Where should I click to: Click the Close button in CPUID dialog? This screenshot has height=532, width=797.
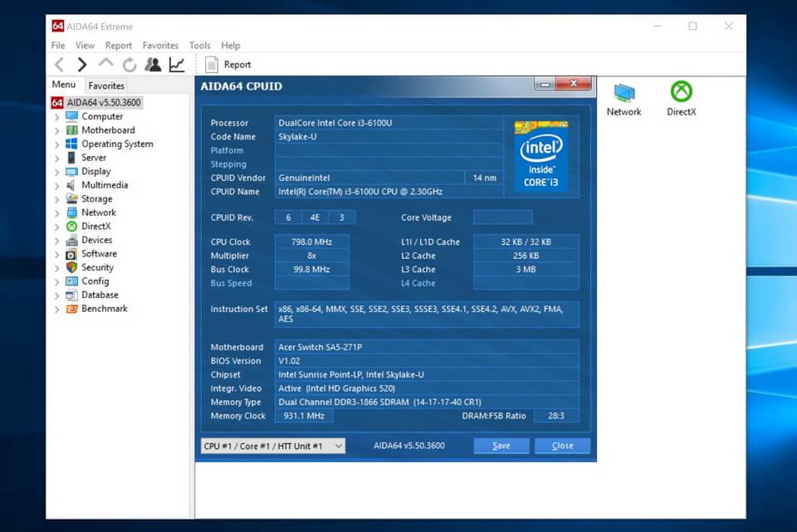click(562, 446)
